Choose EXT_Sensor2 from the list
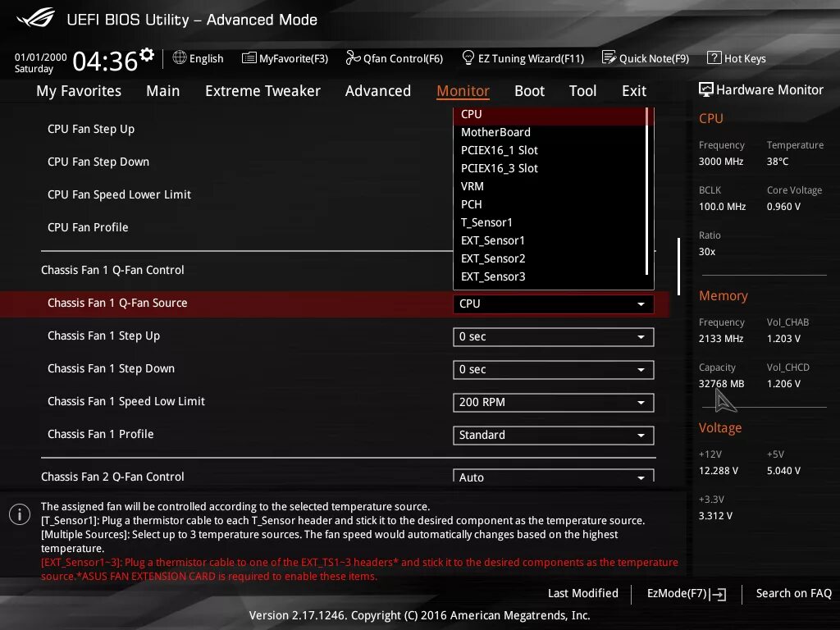This screenshot has height=630, width=840. (x=550, y=258)
